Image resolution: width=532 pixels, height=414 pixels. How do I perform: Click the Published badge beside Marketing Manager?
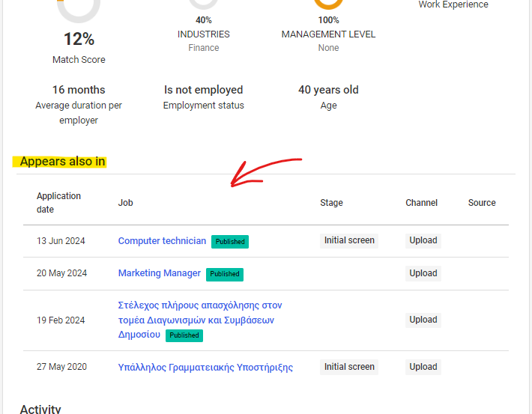pyautogui.click(x=225, y=274)
